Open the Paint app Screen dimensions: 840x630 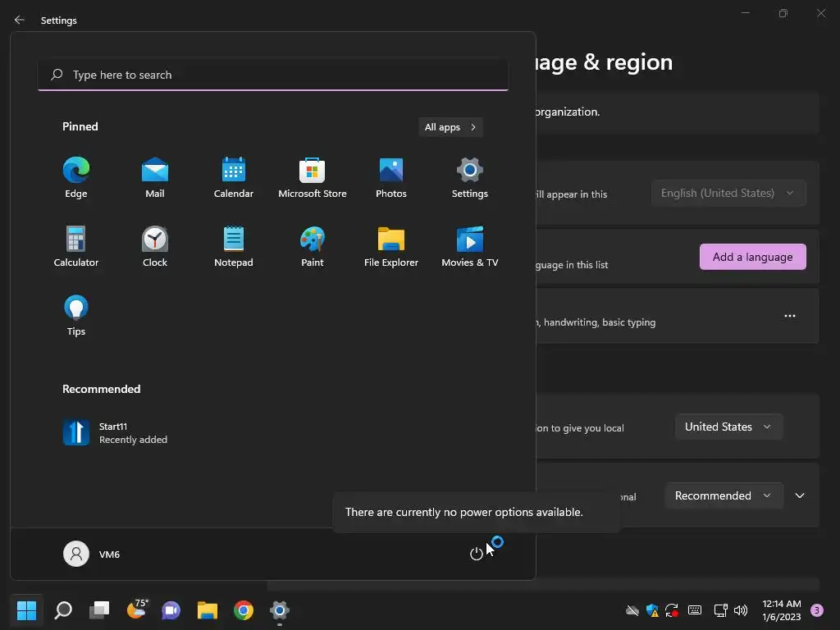[313, 247]
